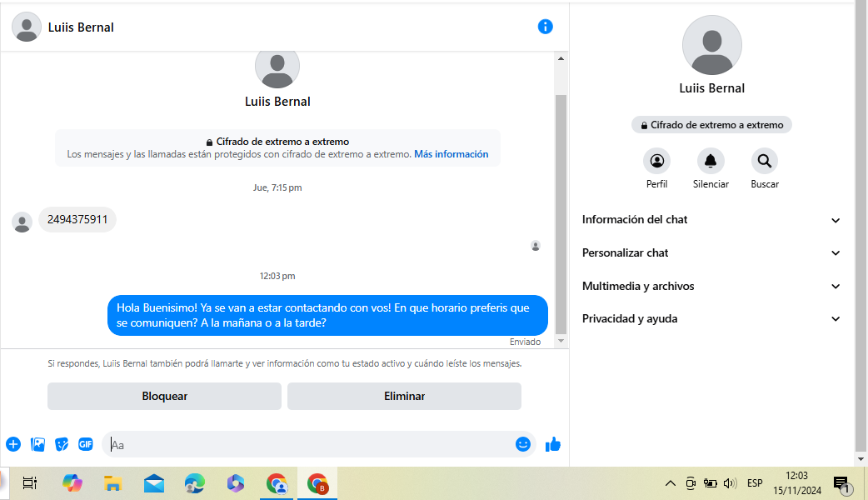Click the conversation info icon in header
The width and height of the screenshot is (868, 500).
click(546, 27)
